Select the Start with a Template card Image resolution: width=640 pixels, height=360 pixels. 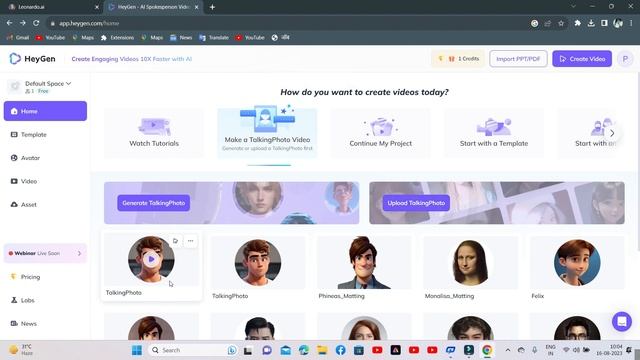tap(494, 133)
